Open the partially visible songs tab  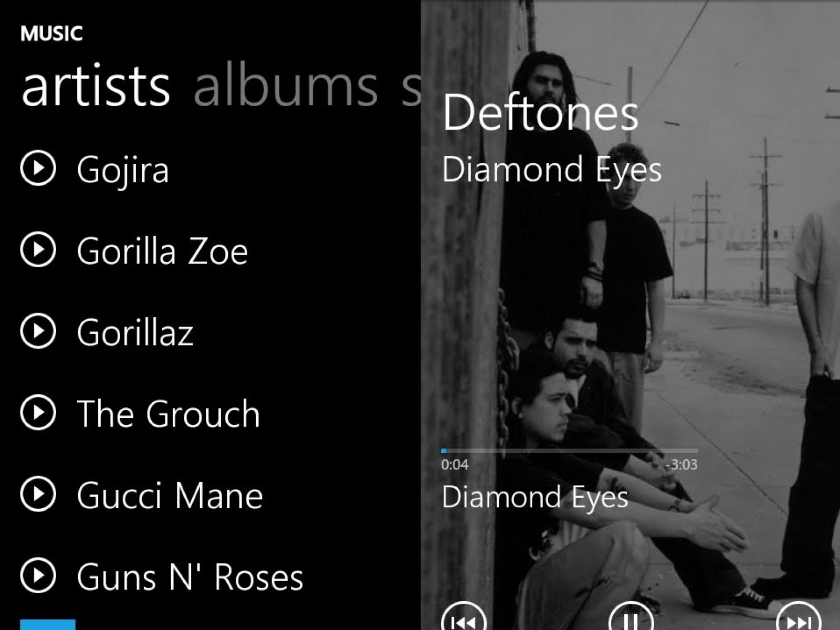pyautogui.click(x=411, y=87)
